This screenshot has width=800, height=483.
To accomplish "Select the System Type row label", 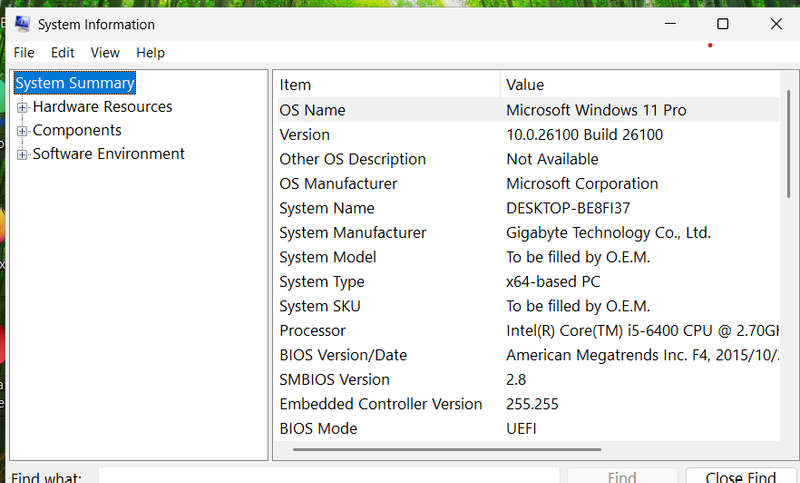I will (322, 282).
